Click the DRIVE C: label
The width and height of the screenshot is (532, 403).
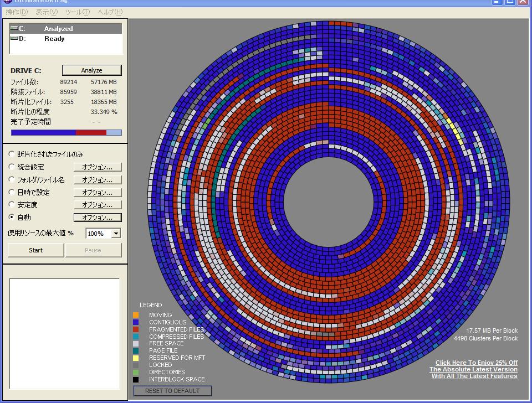[x=26, y=70]
